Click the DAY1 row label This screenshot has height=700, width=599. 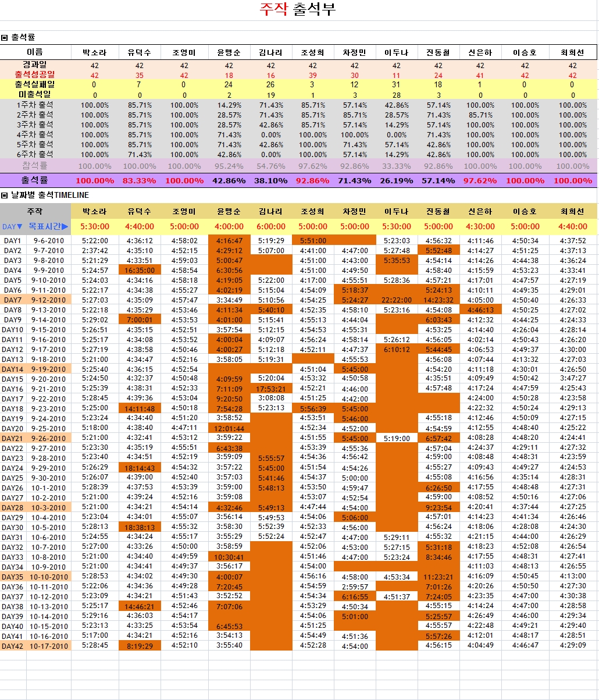pos(13,240)
